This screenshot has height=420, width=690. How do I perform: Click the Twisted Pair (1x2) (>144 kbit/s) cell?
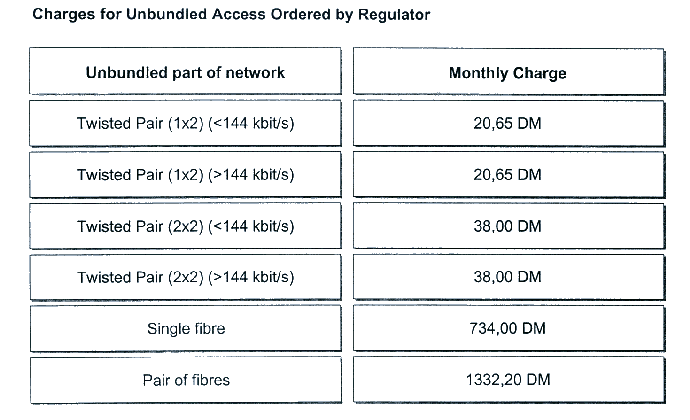185,174
